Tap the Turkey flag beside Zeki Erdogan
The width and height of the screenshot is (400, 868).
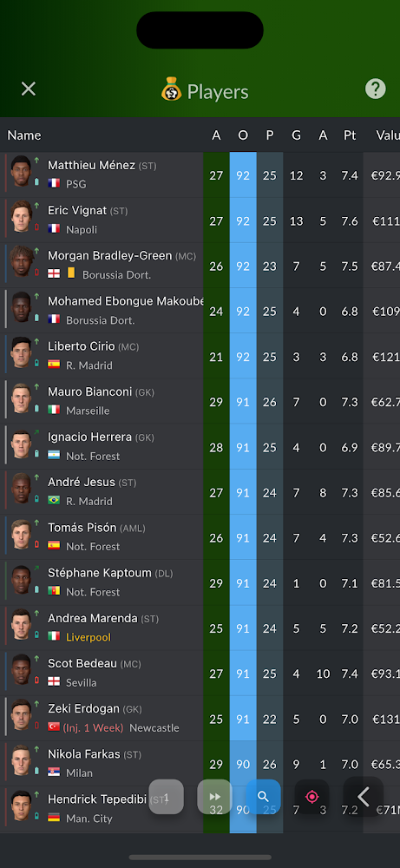tap(54, 727)
